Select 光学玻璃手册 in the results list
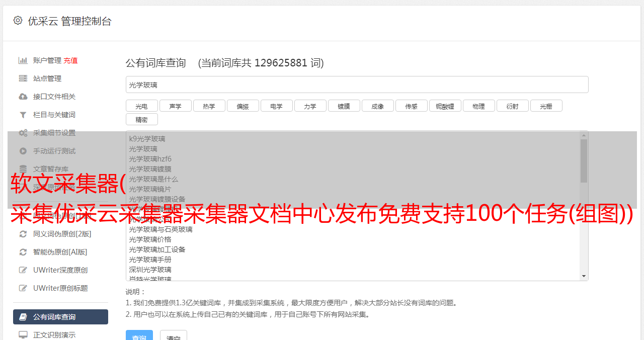 (x=150, y=260)
